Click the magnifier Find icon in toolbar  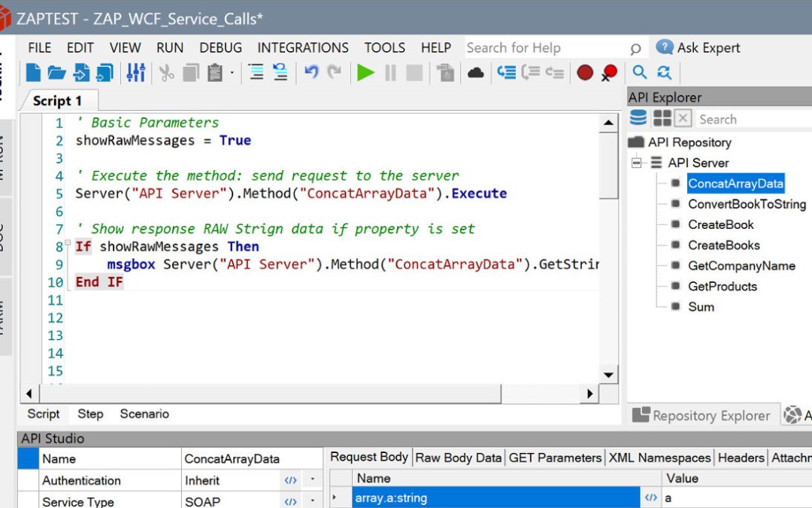[639, 73]
